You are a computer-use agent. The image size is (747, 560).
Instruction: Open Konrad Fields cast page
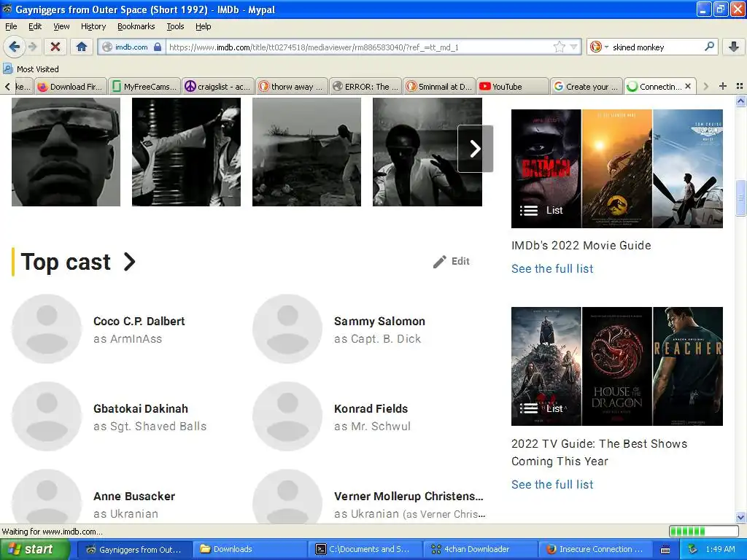click(371, 408)
